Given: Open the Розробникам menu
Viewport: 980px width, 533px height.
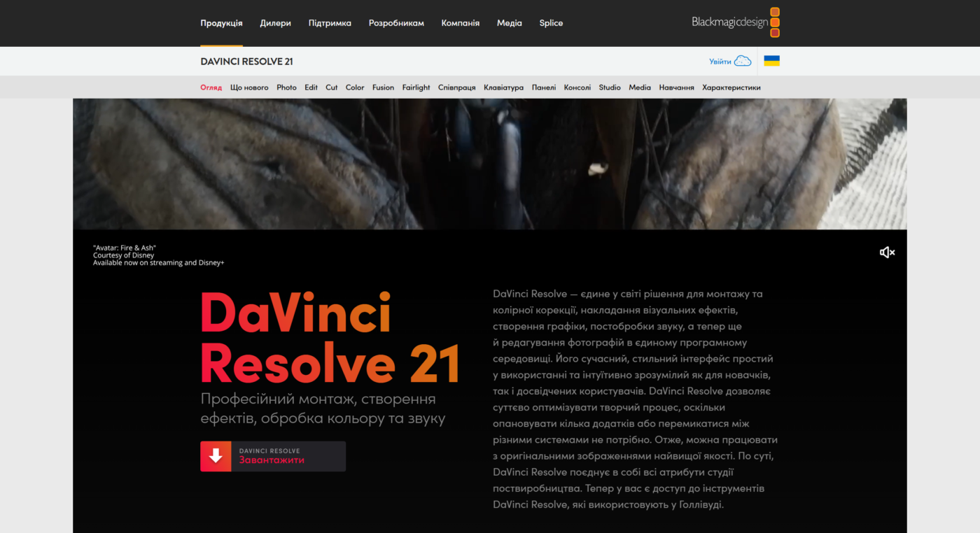Looking at the screenshot, I should coord(396,23).
